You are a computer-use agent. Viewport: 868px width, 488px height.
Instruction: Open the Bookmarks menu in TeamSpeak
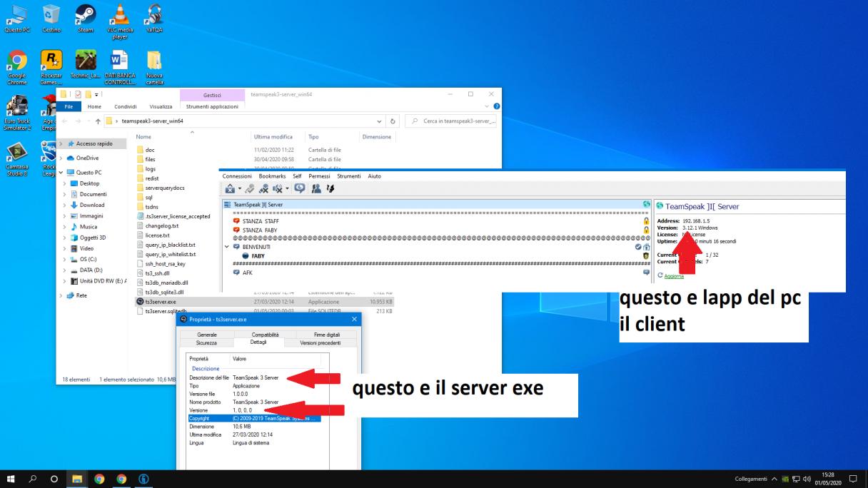[x=272, y=176]
